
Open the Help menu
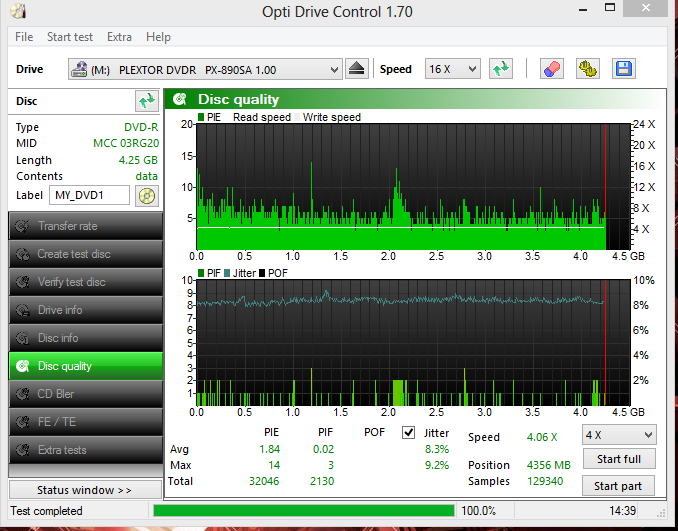pos(158,37)
